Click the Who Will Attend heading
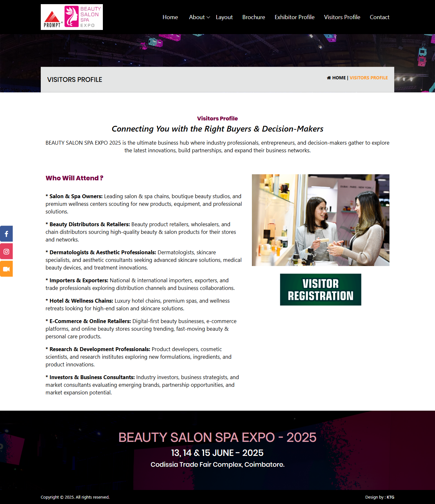This screenshot has width=435, height=504. [x=74, y=178]
